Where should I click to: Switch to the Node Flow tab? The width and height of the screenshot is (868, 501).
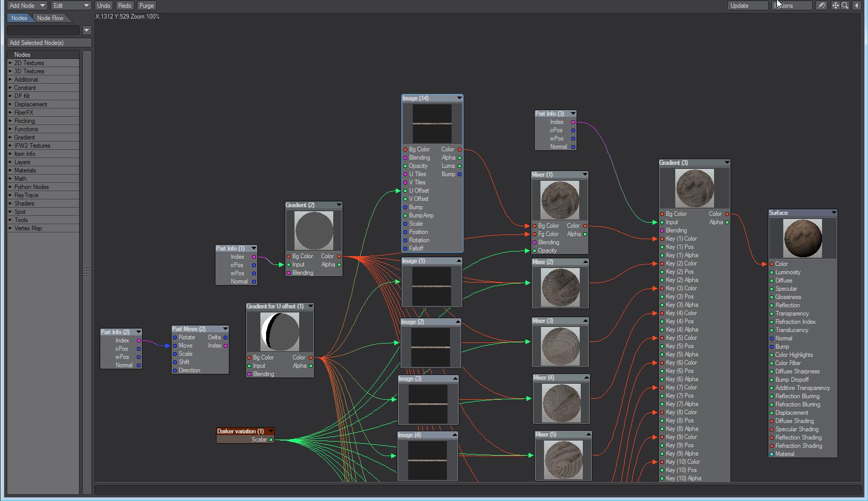[x=50, y=18]
